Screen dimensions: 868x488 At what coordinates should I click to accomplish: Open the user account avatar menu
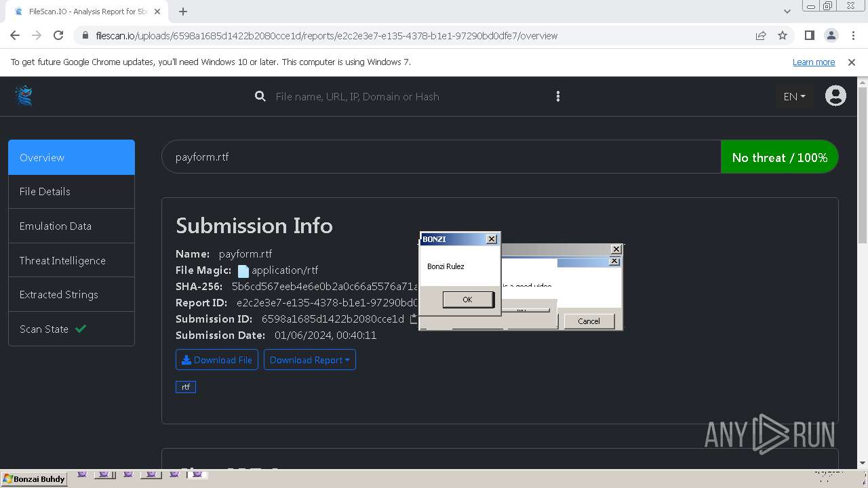tap(835, 96)
